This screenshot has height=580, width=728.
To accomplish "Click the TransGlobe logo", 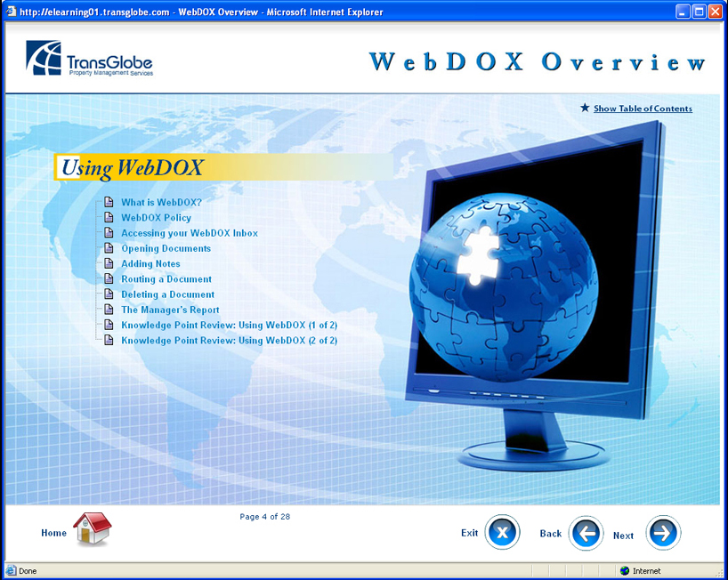I will pyautogui.click(x=89, y=58).
